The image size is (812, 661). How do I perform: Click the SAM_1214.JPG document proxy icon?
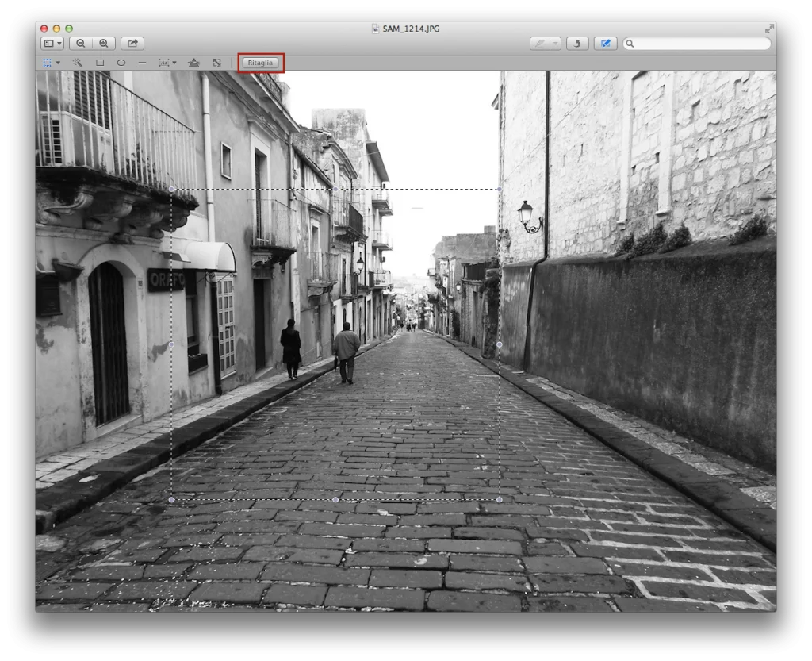(375, 29)
